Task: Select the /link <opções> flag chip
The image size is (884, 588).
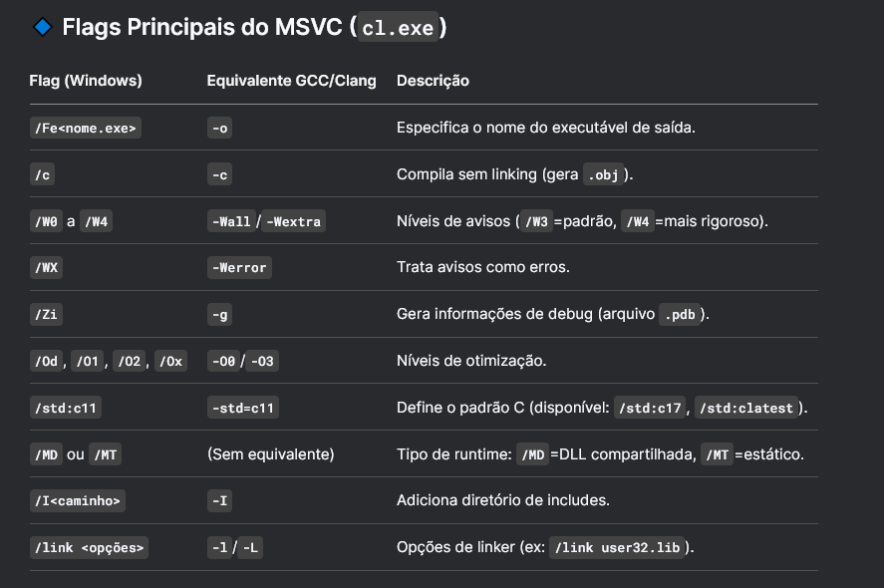Action: 89,548
